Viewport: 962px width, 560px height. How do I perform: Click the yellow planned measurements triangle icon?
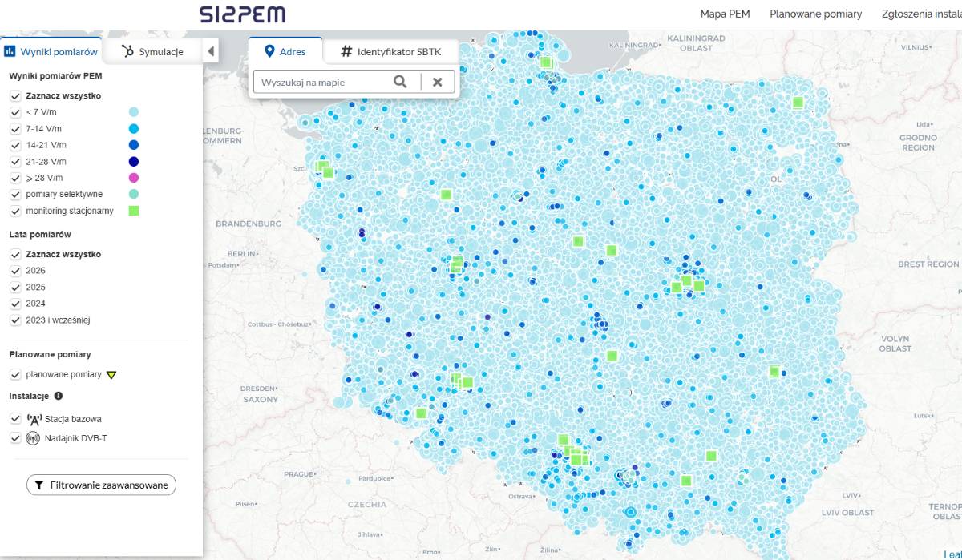(x=111, y=375)
